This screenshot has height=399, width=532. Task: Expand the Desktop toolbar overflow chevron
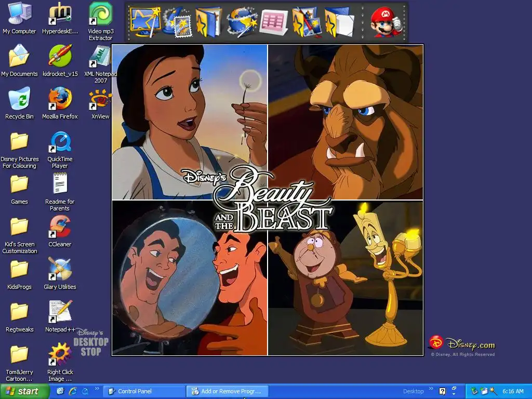(431, 389)
